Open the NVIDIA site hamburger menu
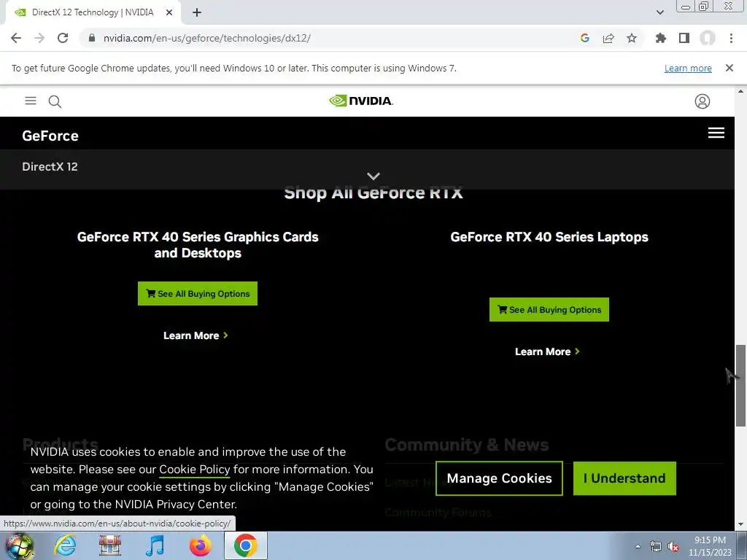 31,101
